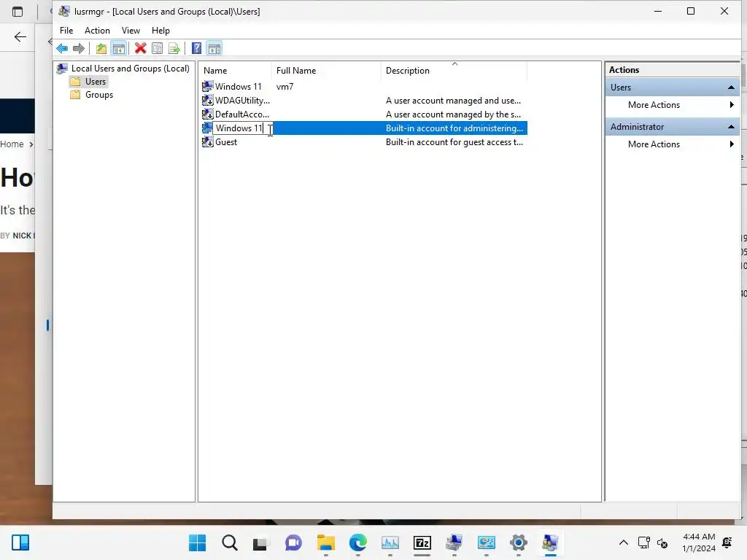Viewport: 747px width, 560px height.
Task: Select the Groups folder in the tree
Action: tap(99, 95)
